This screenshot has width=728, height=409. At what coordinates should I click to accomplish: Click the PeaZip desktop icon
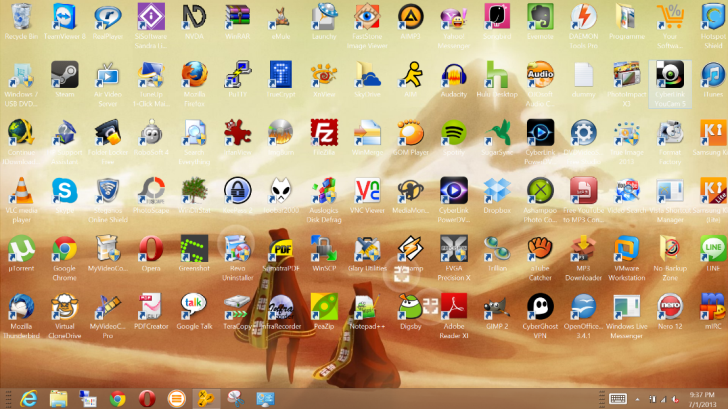pos(324,307)
